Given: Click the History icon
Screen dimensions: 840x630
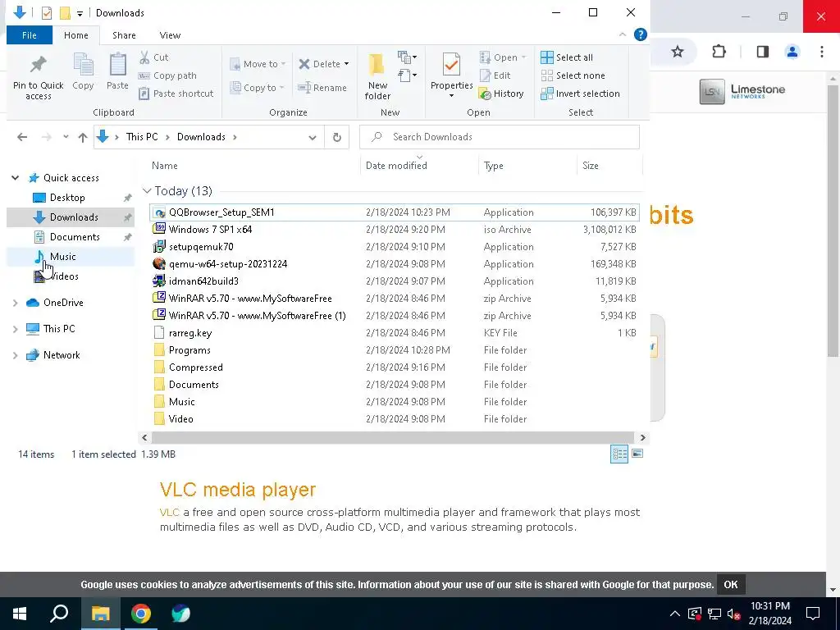Looking at the screenshot, I should pos(486,94).
